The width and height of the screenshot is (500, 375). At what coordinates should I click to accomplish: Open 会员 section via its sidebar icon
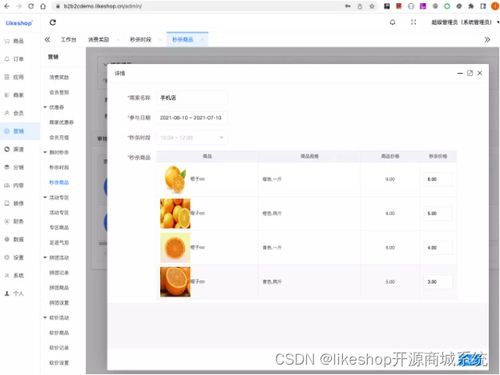[7, 113]
